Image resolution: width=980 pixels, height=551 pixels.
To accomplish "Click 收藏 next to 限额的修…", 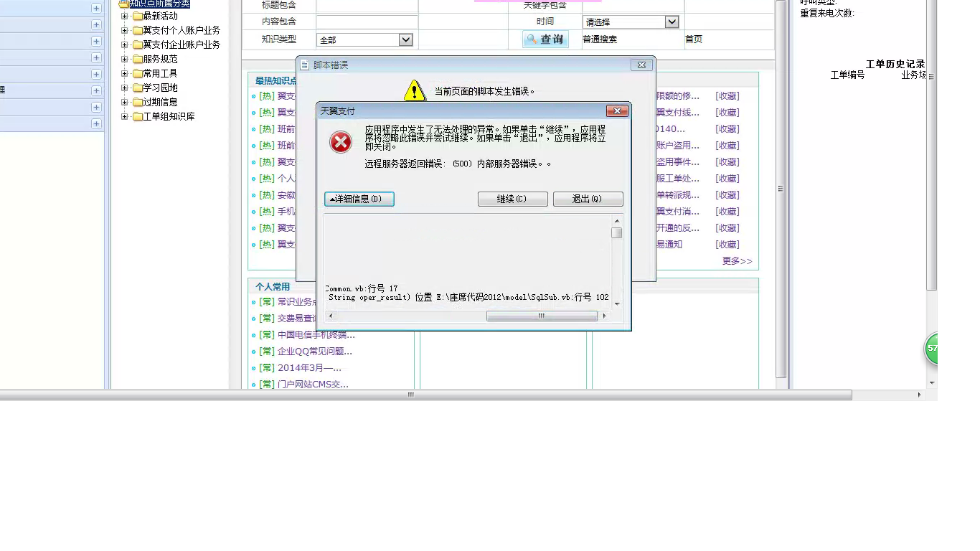I will point(727,96).
